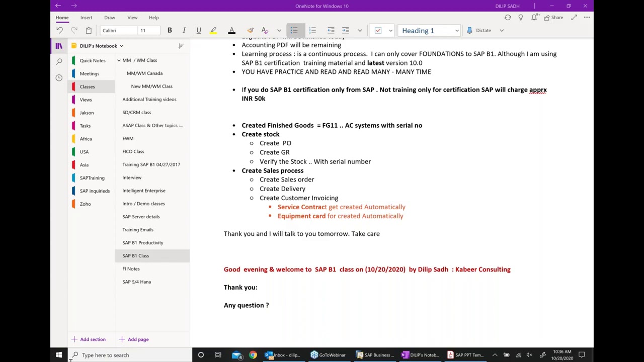Open the tags dropdown arrow
Screen dimensions: 644x362
pos(390,31)
